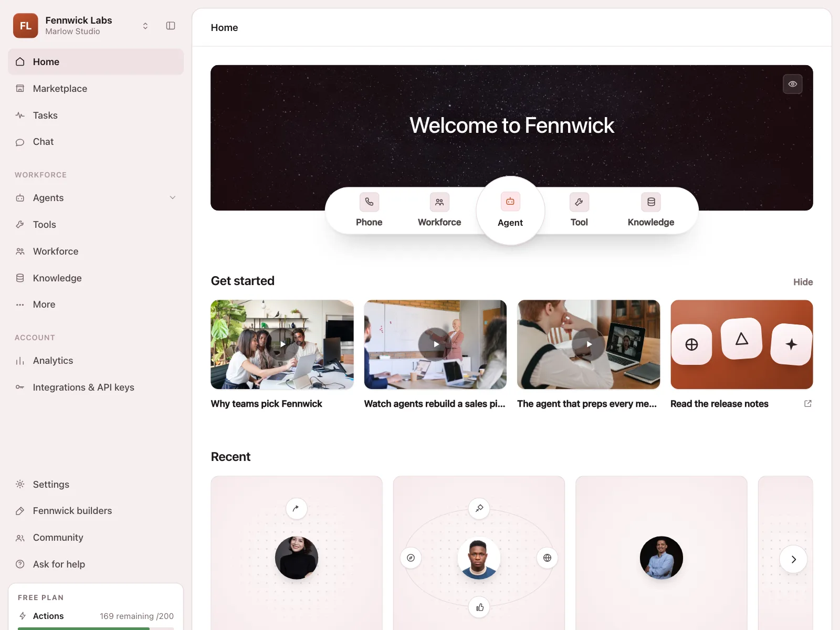
Task: Go to Home in the sidebar
Action: click(96, 62)
